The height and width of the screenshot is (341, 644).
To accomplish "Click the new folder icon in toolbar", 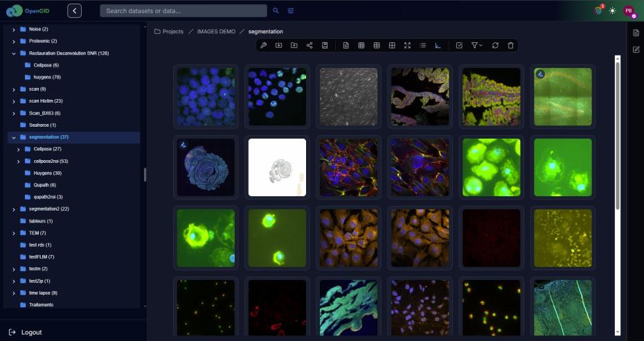I will (294, 45).
